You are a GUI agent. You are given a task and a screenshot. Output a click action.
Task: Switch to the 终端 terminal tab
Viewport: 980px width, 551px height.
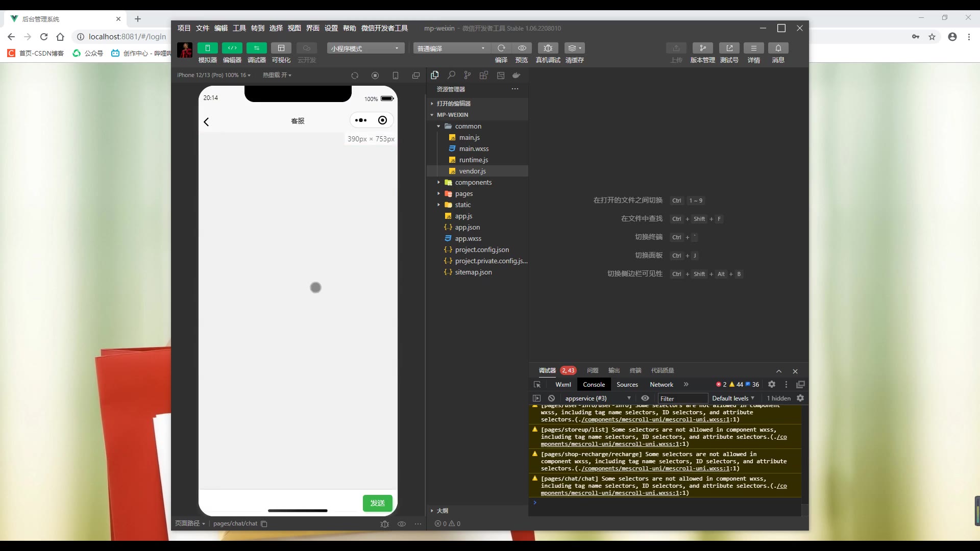(635, 370)
